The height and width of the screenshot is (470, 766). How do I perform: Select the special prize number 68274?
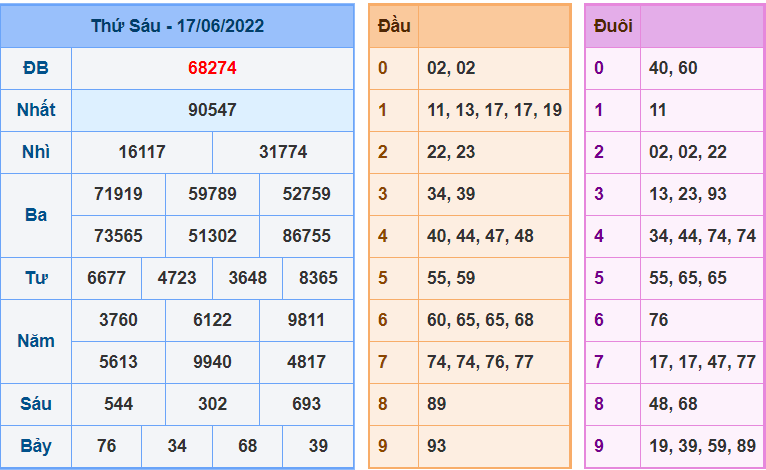pyautogui.click(x=213, y=68)
